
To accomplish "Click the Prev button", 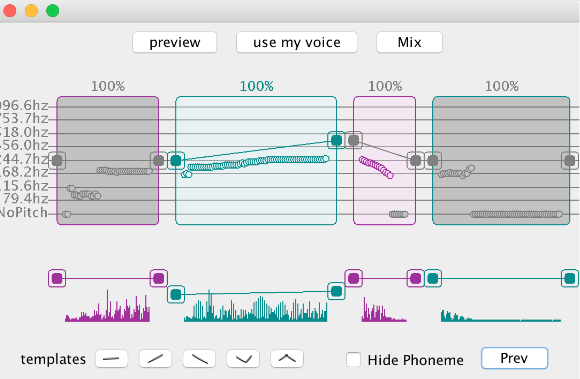I will [x=514, y=358].
